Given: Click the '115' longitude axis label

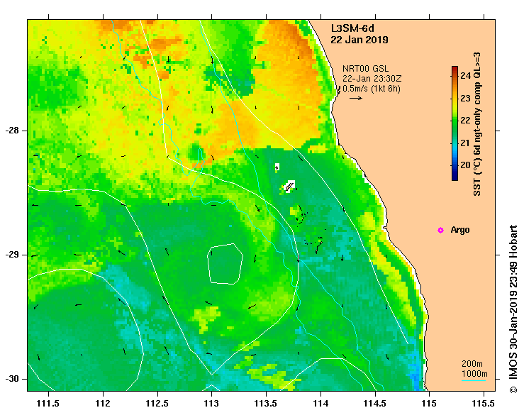Looking at the screenshot, I should pyautogui.click(x=429, y=403).
